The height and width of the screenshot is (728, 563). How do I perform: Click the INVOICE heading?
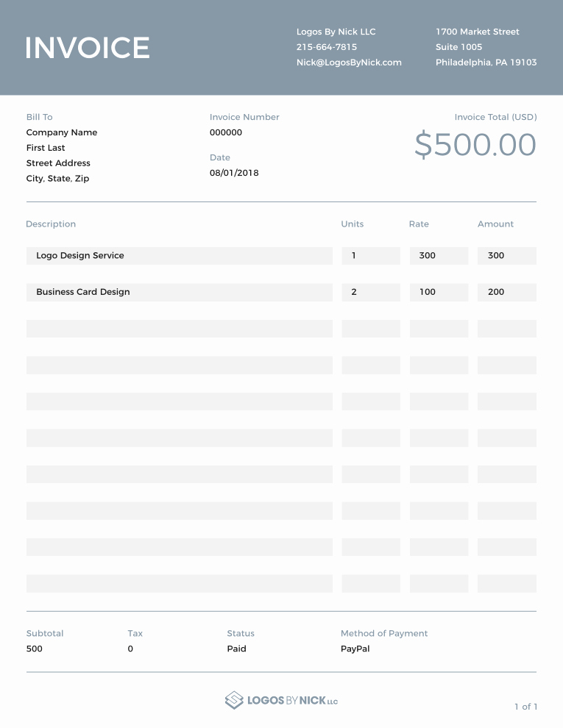pos(88,47)
